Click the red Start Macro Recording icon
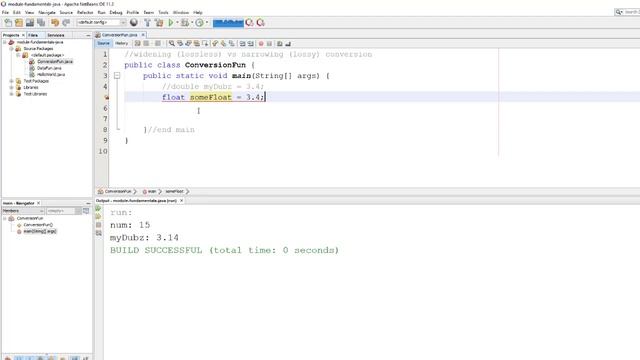Screen dimensions: 640x360 [261, 44]
